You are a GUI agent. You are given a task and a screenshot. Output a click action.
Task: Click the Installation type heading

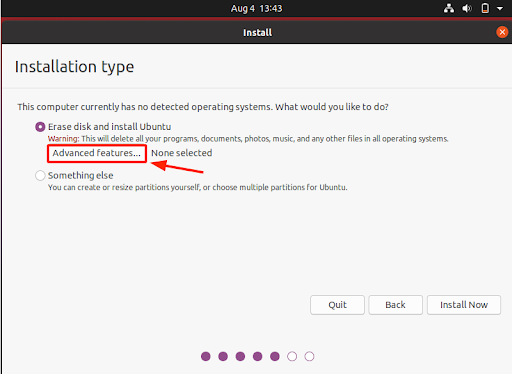pyautogui.click(x=74, y=67)
